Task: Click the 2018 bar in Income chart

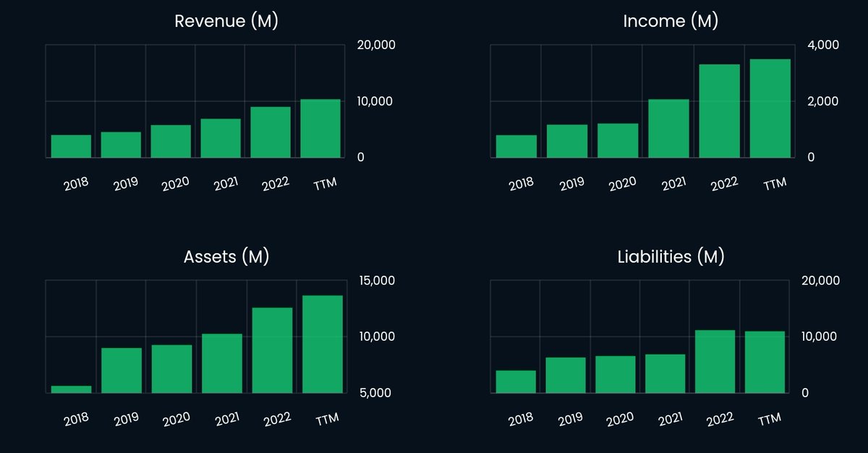Action: [516, 146]
